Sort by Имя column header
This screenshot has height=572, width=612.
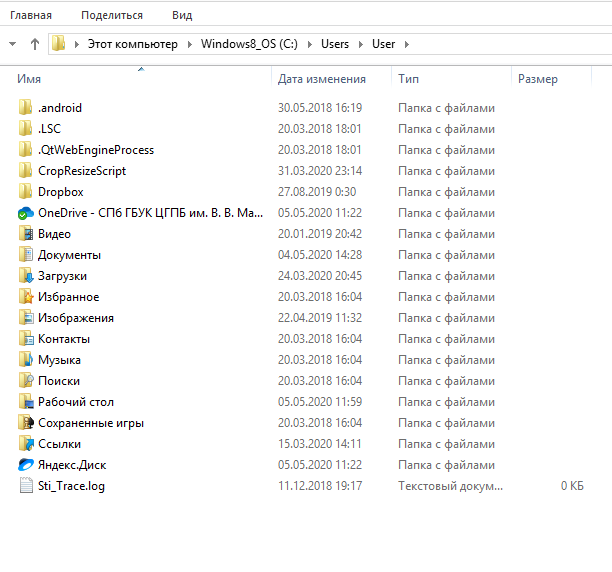point(29,79)
